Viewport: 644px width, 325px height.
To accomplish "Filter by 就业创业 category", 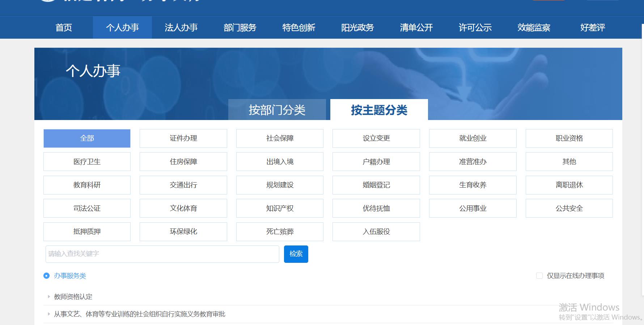I will click(473, 138).
